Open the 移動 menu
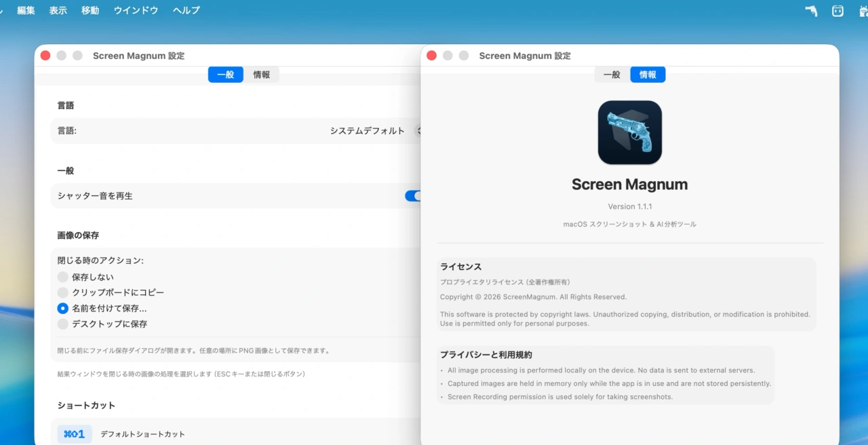This screenshot has width=868, height=445. [90, 10]
